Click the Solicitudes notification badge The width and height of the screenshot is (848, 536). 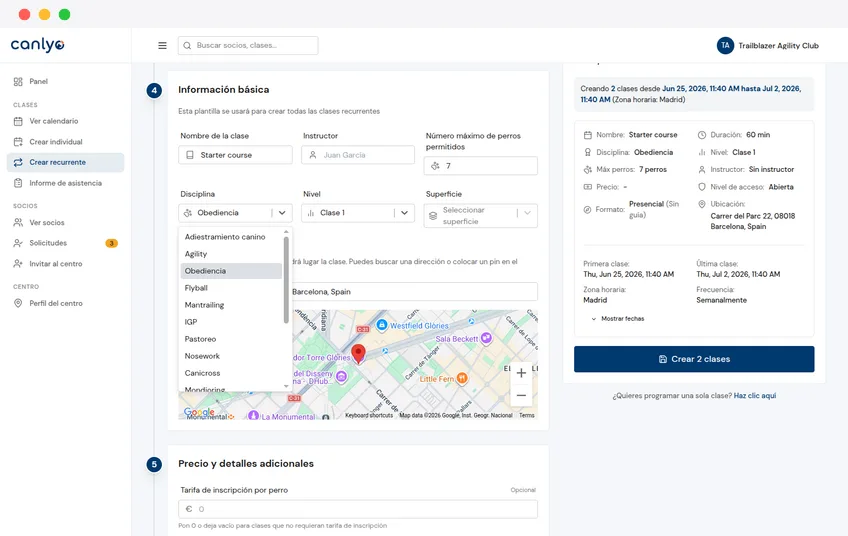(111, 243)
